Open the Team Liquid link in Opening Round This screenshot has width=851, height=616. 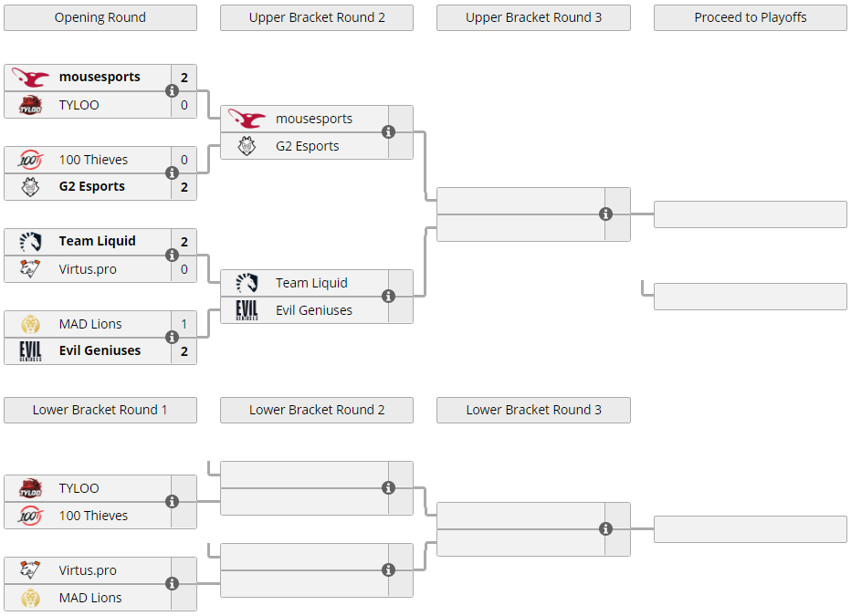(x=97, y=241)
